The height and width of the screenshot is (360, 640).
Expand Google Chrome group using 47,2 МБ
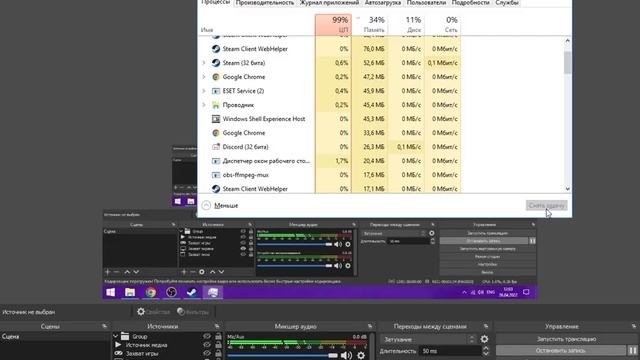204,77
